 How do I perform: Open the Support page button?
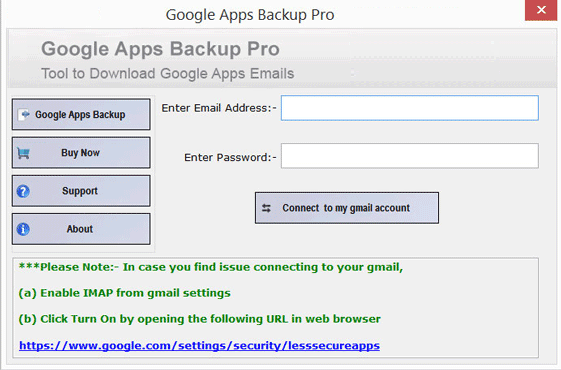click(81, 191)
